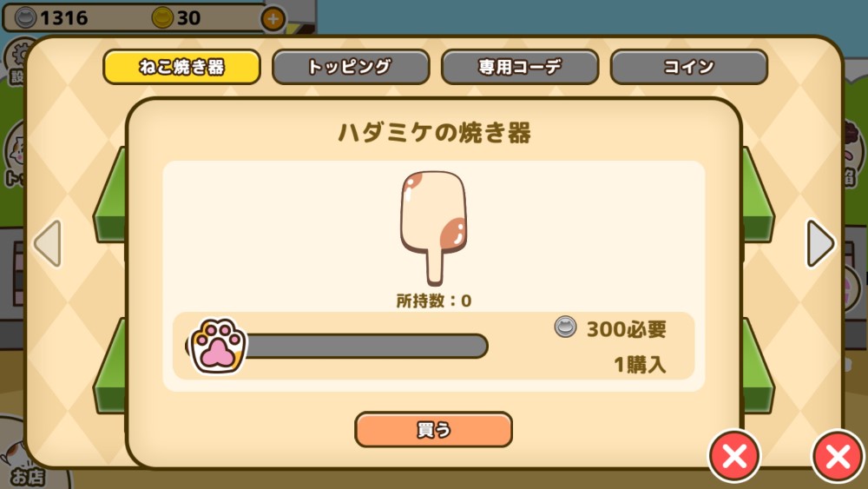
Task: Click the cat paw icon on the gauge
Action: tap(218, 346)
